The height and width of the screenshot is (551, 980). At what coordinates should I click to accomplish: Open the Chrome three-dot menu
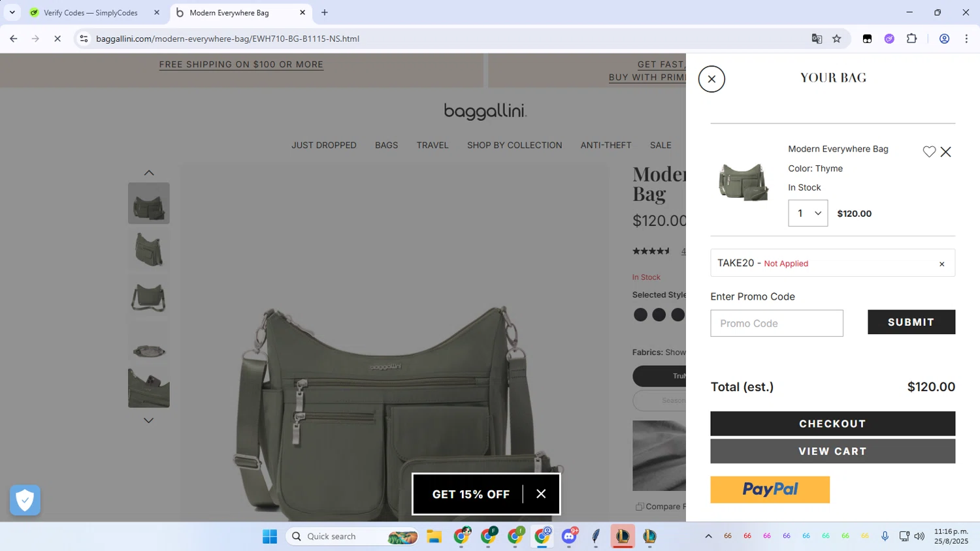click(966, 39)
